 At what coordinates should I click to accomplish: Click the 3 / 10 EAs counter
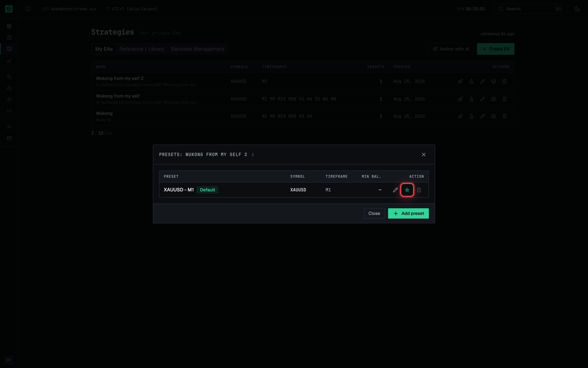pos(102,133)
